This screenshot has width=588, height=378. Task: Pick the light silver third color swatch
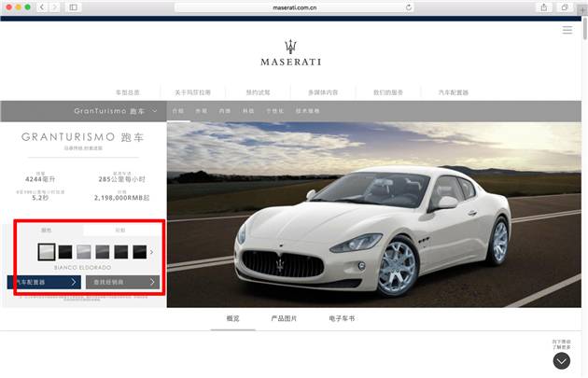coord(84,252)
